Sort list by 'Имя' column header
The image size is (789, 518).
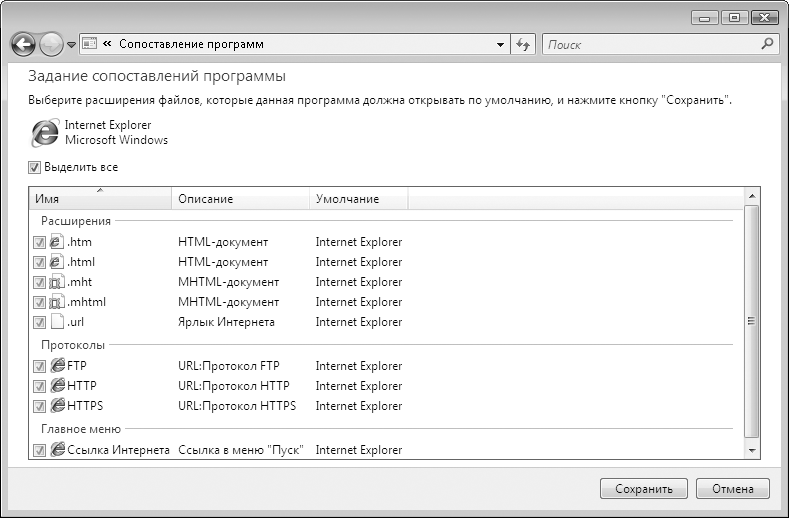click(x=100, y=198)
